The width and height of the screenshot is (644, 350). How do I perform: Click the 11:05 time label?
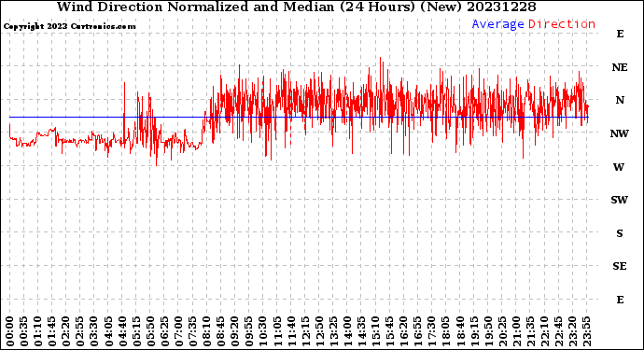(x=277, y=331)
